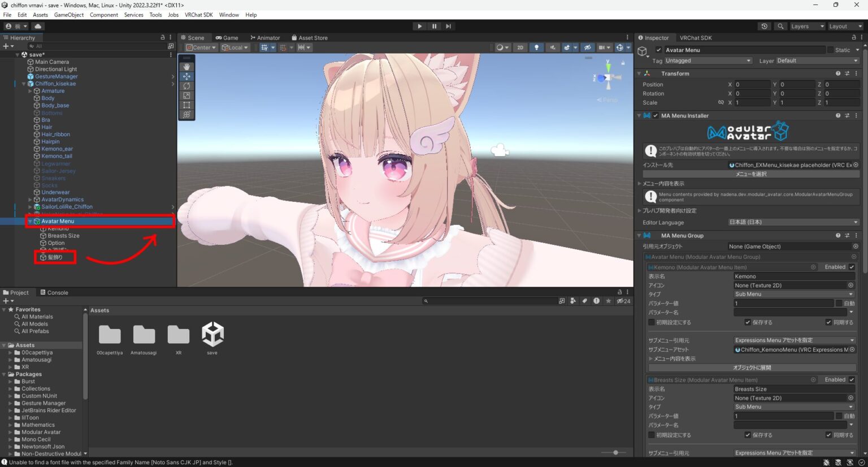Expand the Armature hierarchy item
The width and height of the screenshot is (868, 467).
point(30,90)
